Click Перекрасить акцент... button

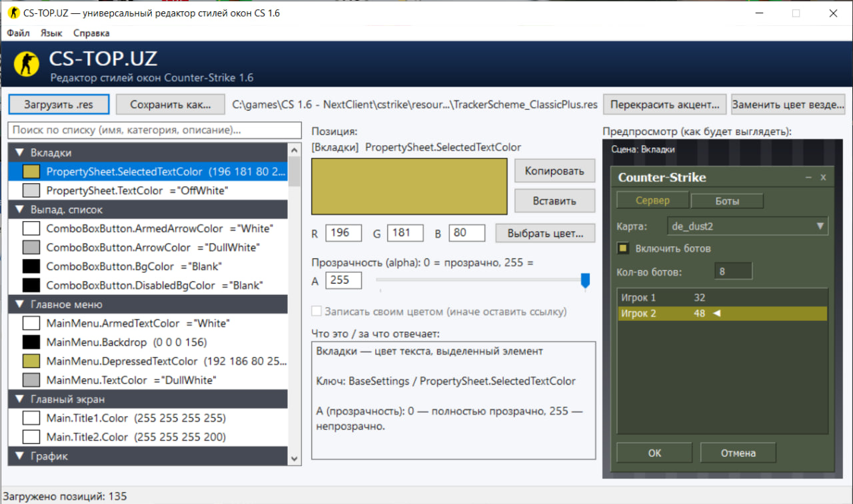click(664, 105)
